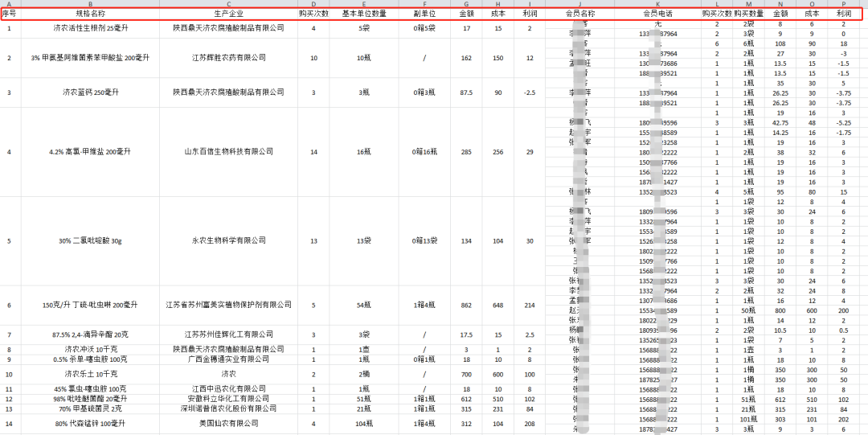Image resolution: width=868 pixels, height=435 pixels.
Task: Select the 济农活性生根剂 25毫升 product cell
Action: [x=90, y=28]
